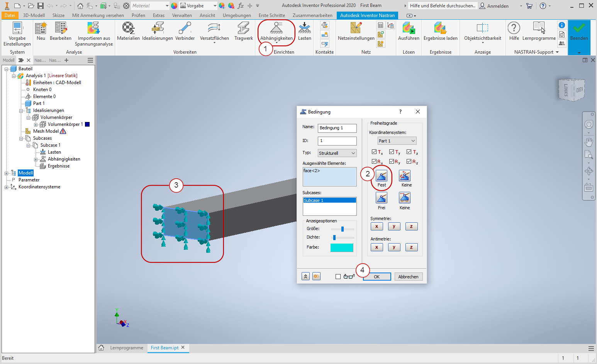Viewport: 597px width, 364px height.
Task: Uncheck the Tx translation checkbox
Action: pyautogui.click(x=374, y=152)
